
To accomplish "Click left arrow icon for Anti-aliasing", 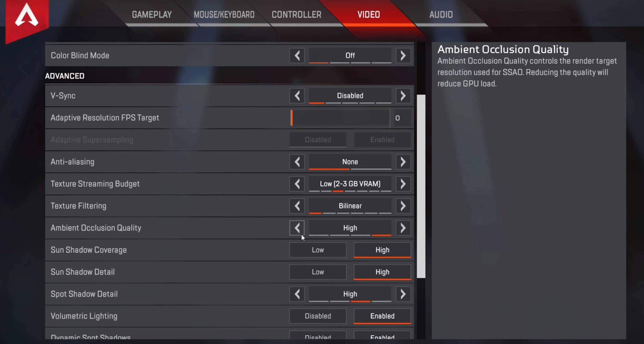I will click(x=297, y=161).
